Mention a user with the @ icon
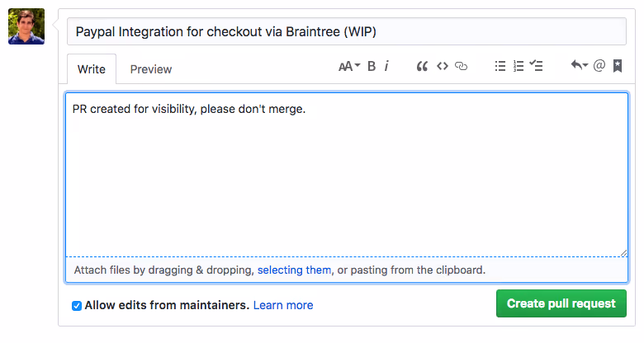 pyautogui.click(x=599, y=66)
